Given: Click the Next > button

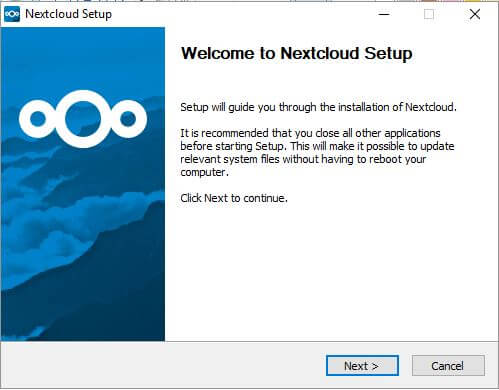Looking at the screenshot, I should (362, 366).
